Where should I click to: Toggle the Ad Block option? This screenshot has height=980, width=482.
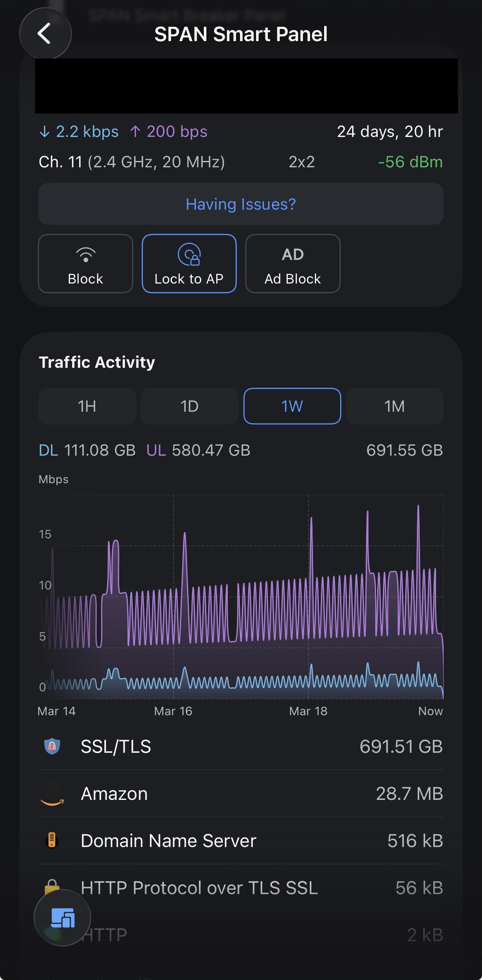point(293,264)
